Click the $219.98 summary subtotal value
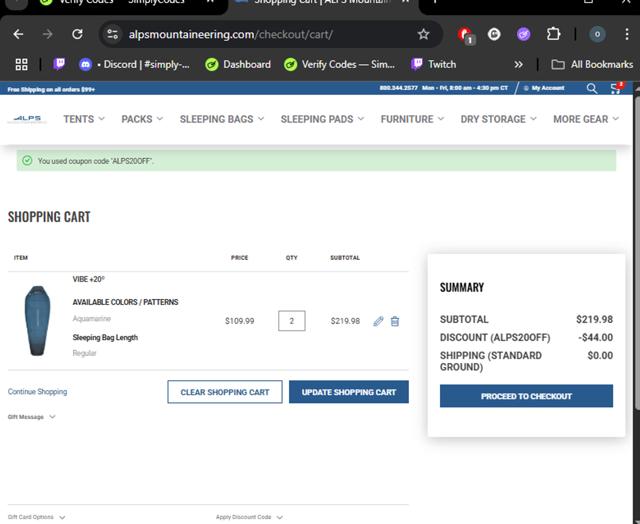The height and width of the screenshot is (524, 640). 594,320
